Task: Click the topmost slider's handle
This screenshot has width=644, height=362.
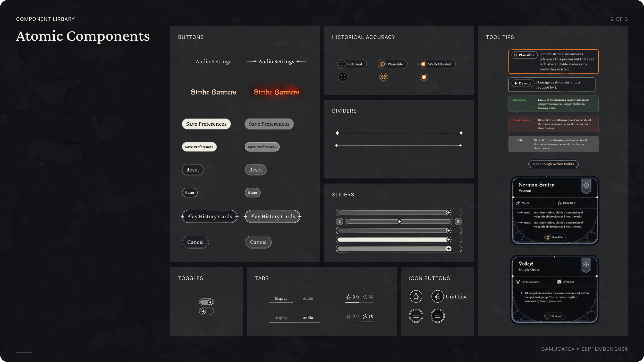Action: [x=449, y=212]
